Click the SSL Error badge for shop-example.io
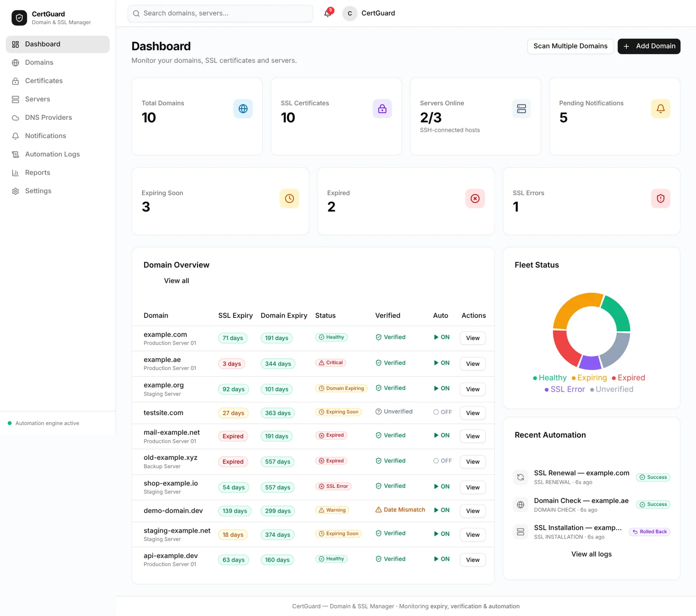Viewport: 696px width, 616px height. point(333,487)
